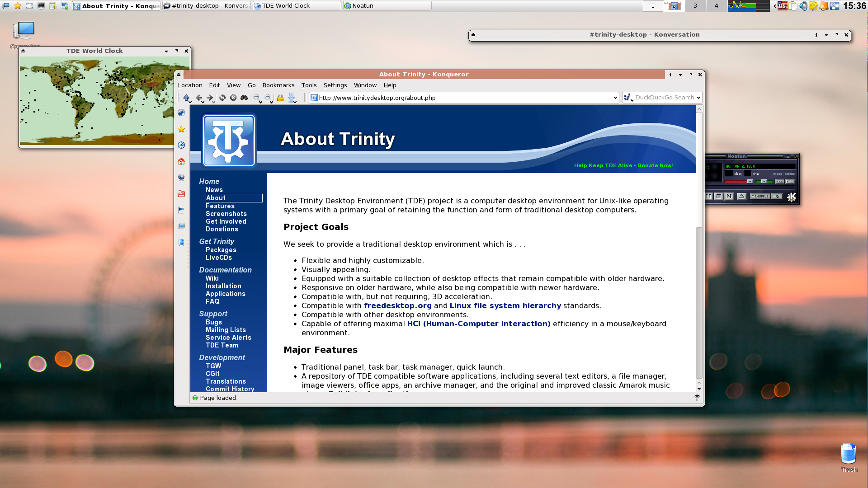Open the Settings menu
This screenshot has width=868, height=488.
335,85
